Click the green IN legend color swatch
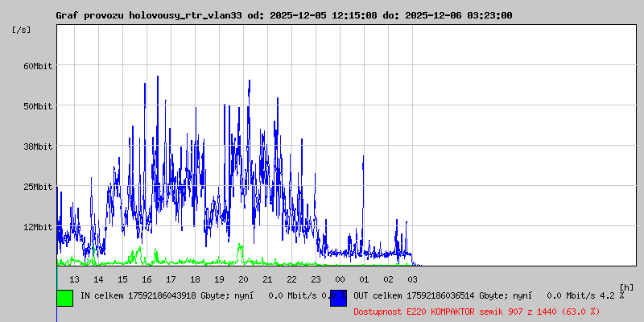The image size is (644, 322). tap(64, 298)
